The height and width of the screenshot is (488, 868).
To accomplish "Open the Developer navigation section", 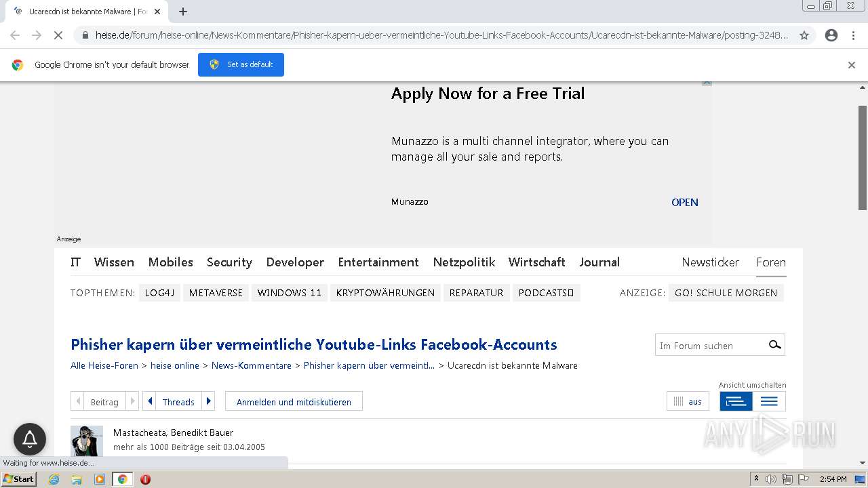I will [295, 262].
